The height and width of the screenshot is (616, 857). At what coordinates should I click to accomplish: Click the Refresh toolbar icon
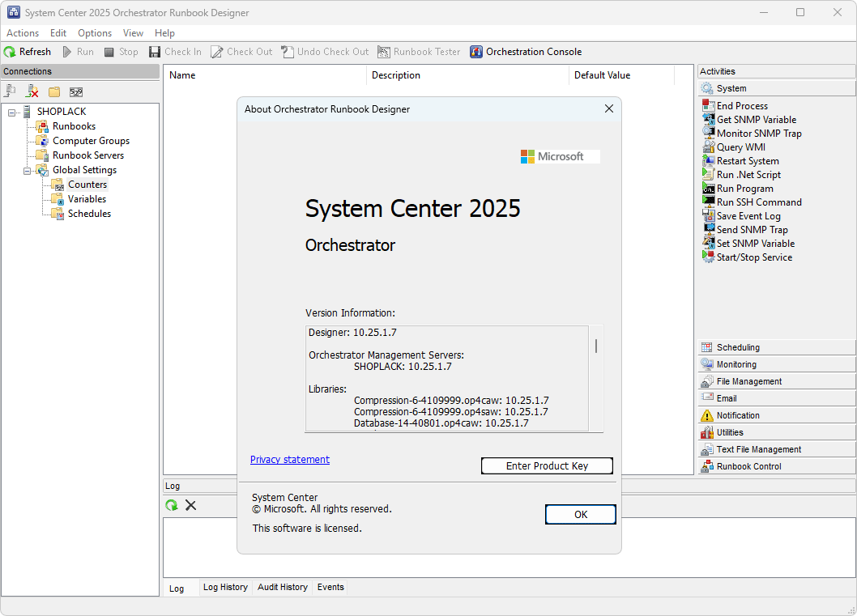coord(10,52)
